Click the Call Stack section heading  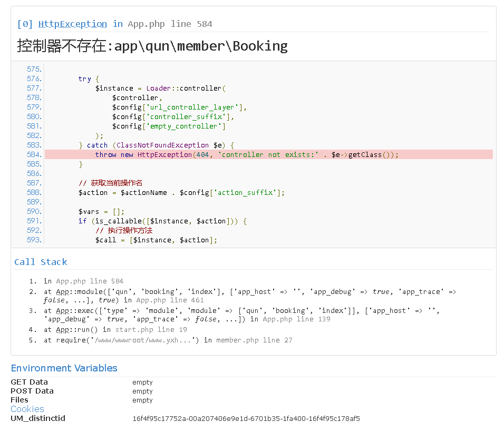(x=41, y=262)
